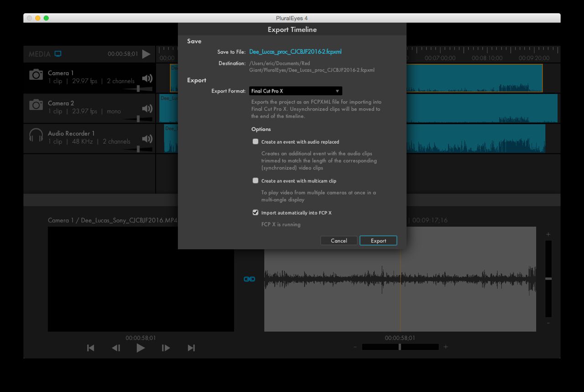Screen dimensions: 584x392
Task: Click the link icon between video and waveform
Action: coord(249,279)
